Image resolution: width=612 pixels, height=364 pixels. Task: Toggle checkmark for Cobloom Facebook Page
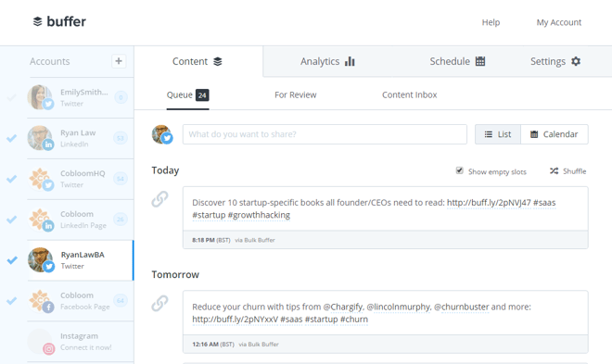[12, 301]
